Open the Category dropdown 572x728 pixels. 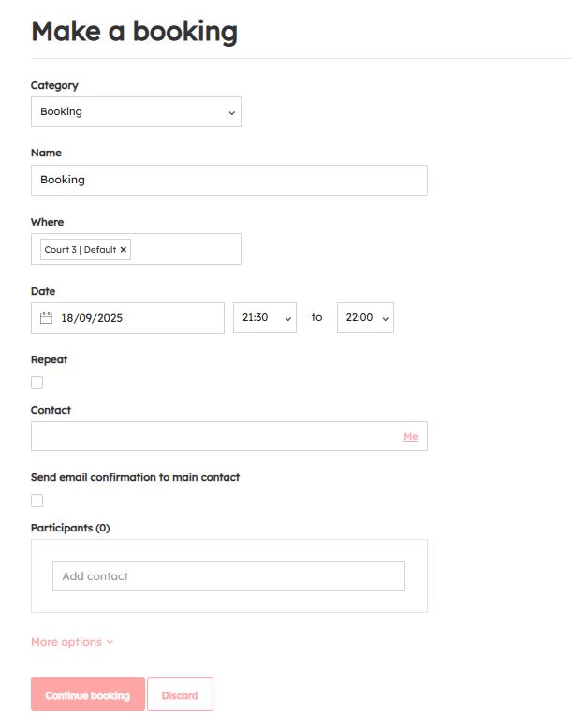(136, 112)
